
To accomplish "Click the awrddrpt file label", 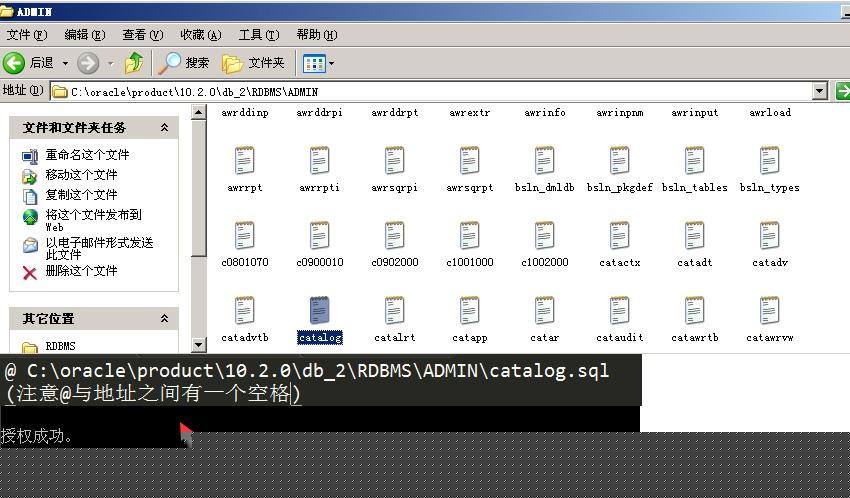I will (395, 113).
